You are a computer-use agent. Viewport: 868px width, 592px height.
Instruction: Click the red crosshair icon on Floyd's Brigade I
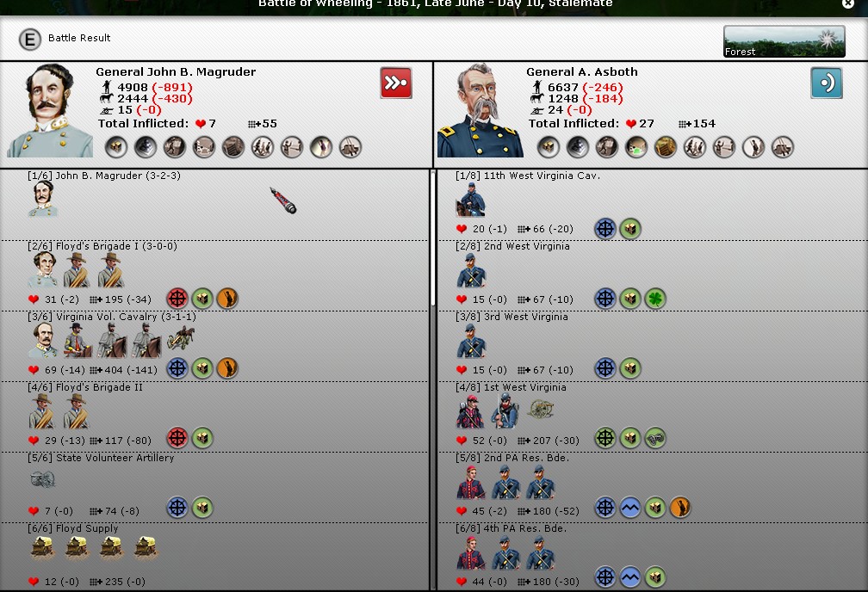tap(177, 299)
